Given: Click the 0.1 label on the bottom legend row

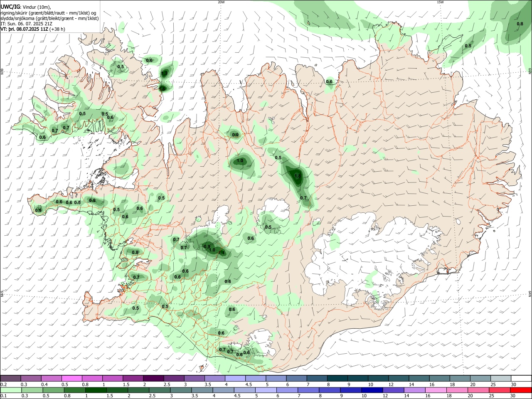Looking at the screenshot, I should pos(3,396).
